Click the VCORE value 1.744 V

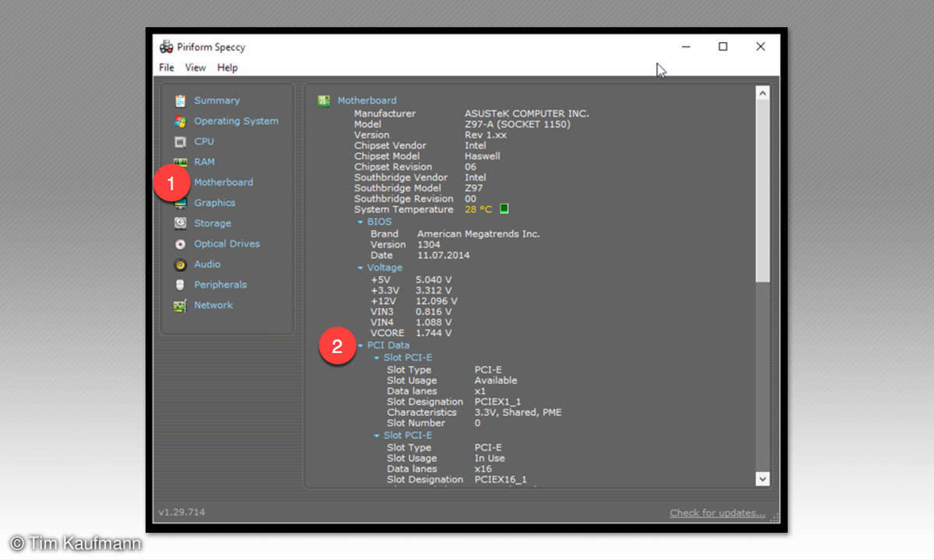[x=434, y=333]
